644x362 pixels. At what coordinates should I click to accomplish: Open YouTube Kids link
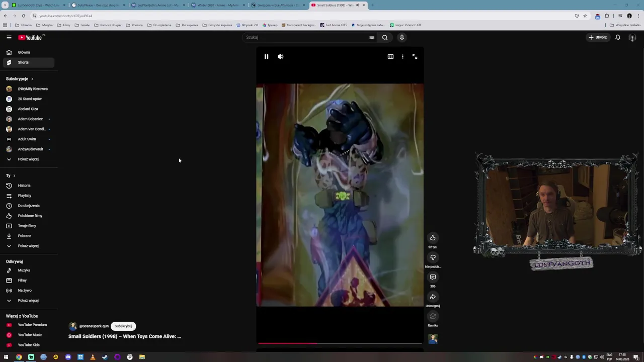pos(28,345)
